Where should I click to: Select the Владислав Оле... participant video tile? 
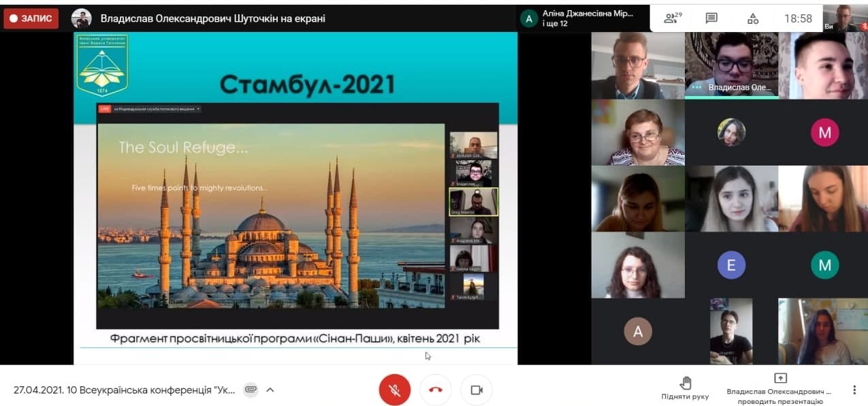pos(731,65)
